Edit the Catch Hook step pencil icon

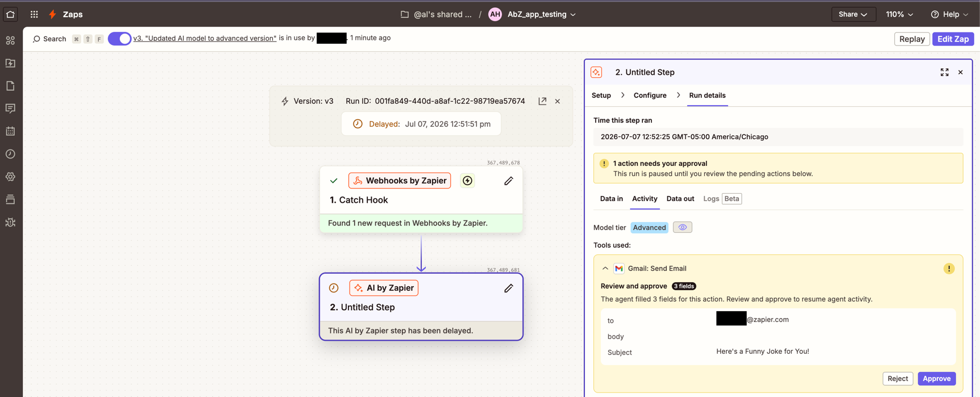coord(508,181)
